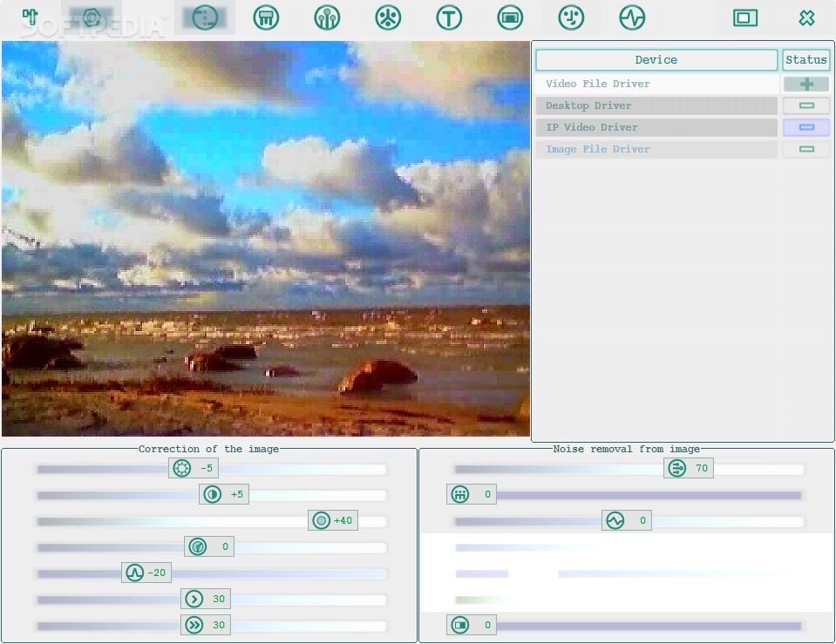Click the contrast slider handle showing +5
836x644 pixels.
223,494
